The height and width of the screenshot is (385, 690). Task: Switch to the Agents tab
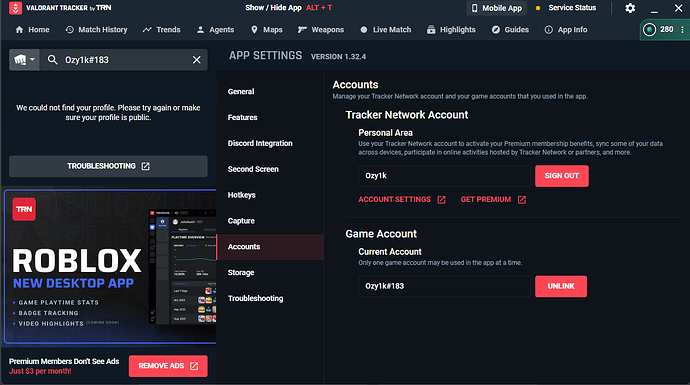point(215,29)
